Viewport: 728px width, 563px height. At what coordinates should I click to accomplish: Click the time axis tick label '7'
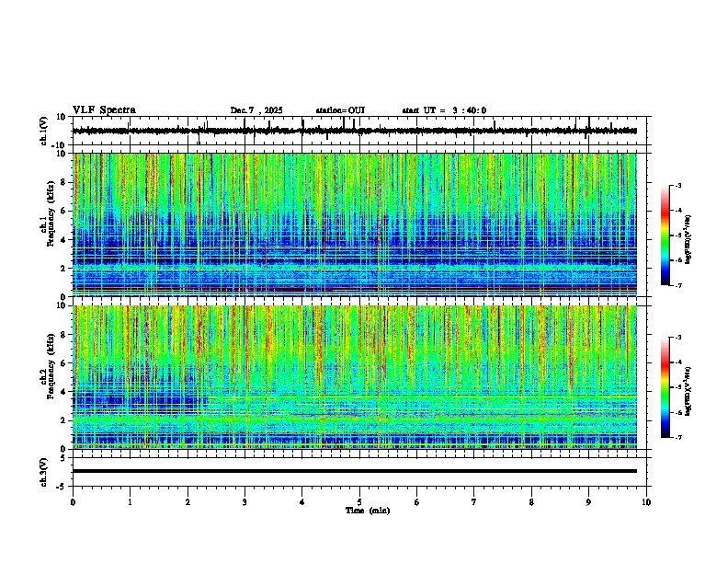click(474, 502)
